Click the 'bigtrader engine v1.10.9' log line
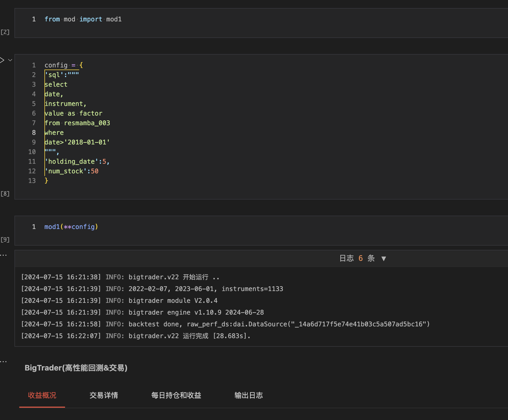This screenshot has height=420, width=508. tap(142, 312)
